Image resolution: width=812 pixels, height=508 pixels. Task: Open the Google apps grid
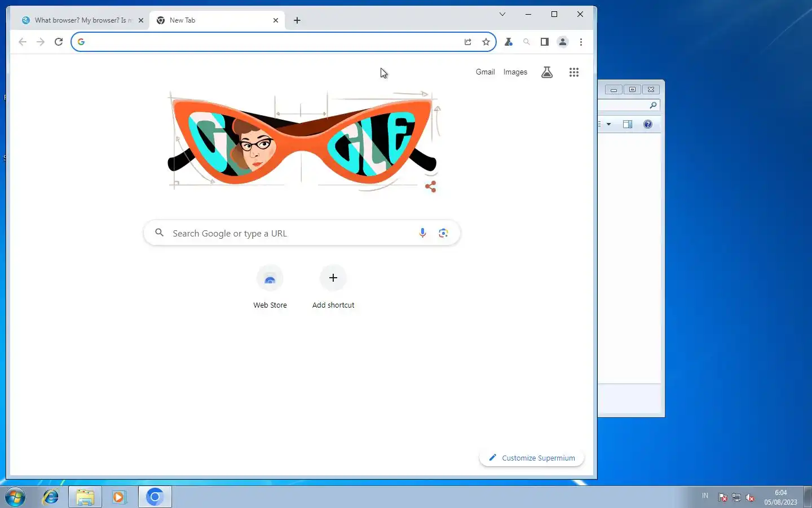tap(574, 72)
